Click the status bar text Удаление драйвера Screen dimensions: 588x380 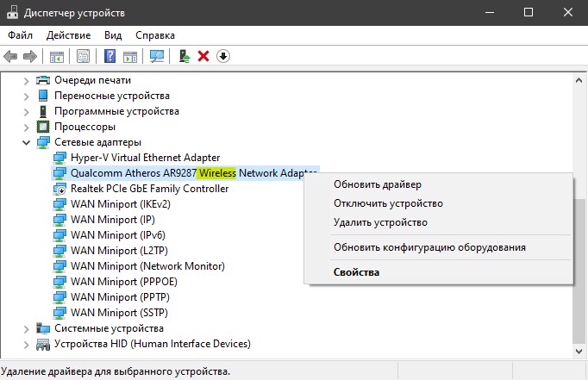[x=116, y=371]
